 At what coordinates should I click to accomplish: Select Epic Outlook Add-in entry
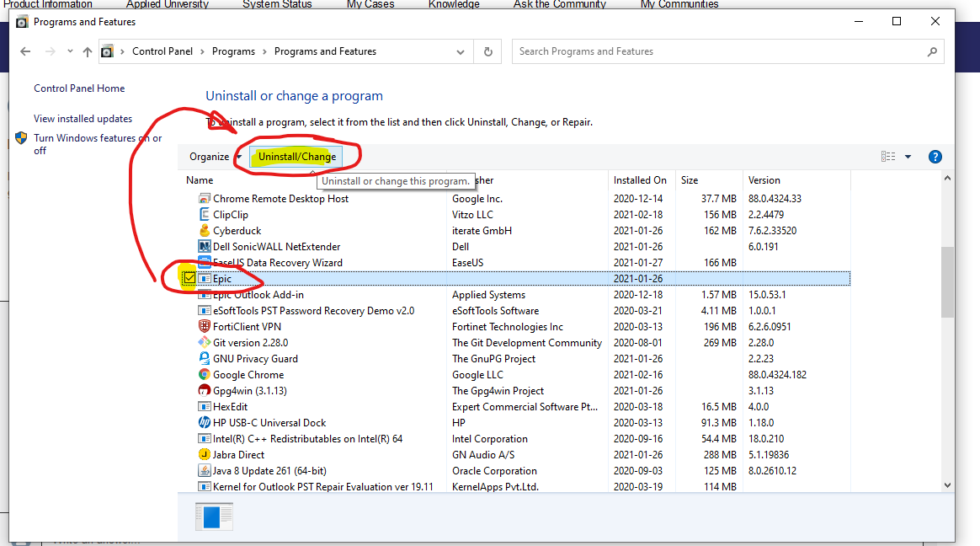click(258, 295)
